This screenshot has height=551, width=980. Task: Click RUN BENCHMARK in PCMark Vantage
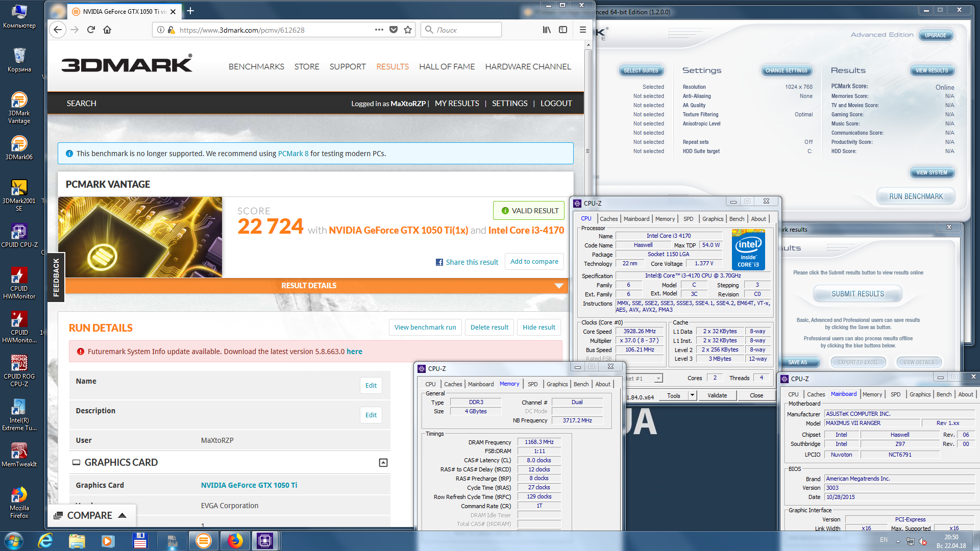click(x=916, y=196)
